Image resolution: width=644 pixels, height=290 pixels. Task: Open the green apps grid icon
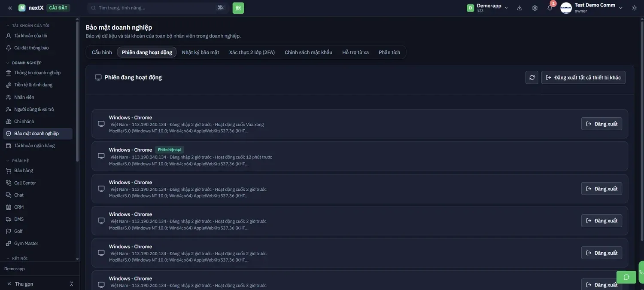[238, 8]
